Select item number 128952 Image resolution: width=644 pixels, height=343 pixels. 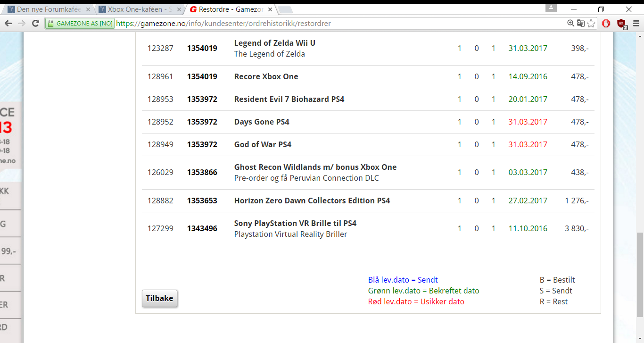click(160, 122)
